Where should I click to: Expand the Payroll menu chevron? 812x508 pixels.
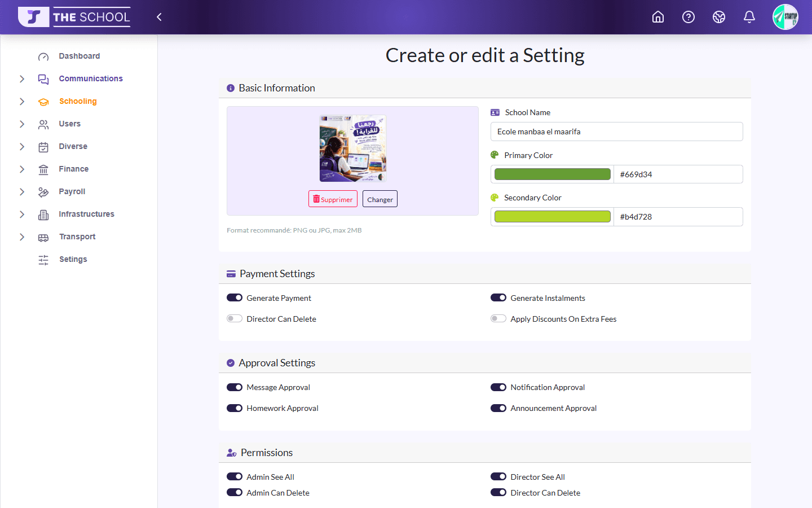22,192
